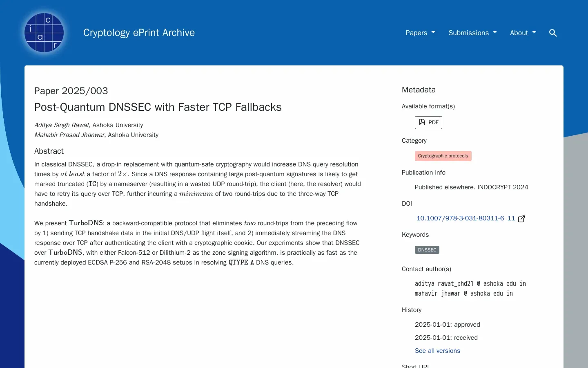Click the Paper 2025/003 identifier

pyautogui.click(x=71, y=91)
